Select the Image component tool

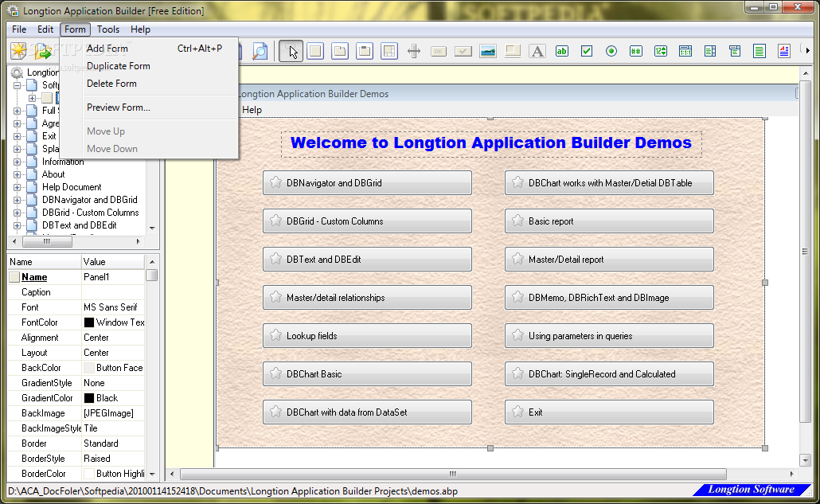488,51
